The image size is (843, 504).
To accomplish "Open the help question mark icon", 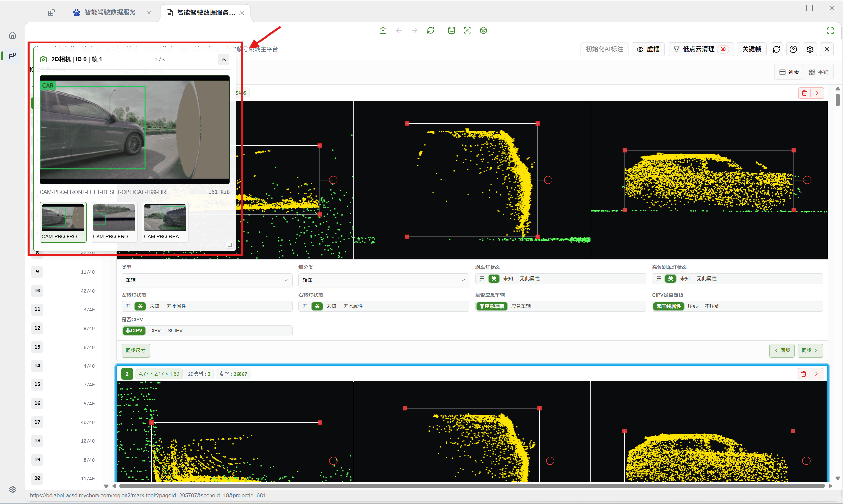I will pyautogui.click(x=793, y=49).
